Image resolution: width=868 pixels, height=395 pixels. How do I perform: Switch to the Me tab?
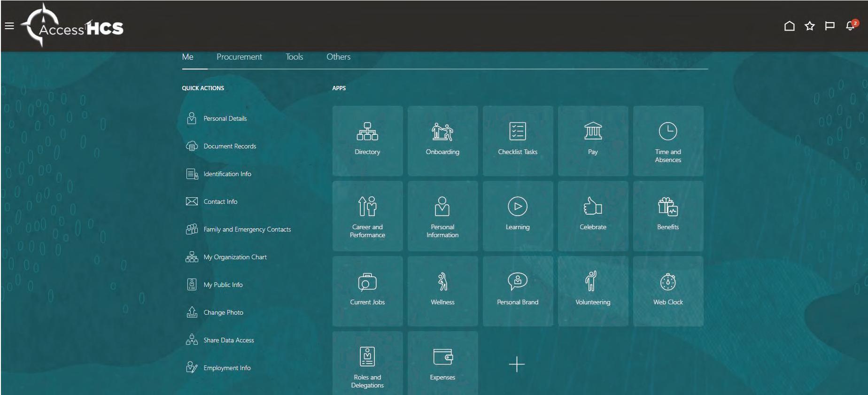188,57
